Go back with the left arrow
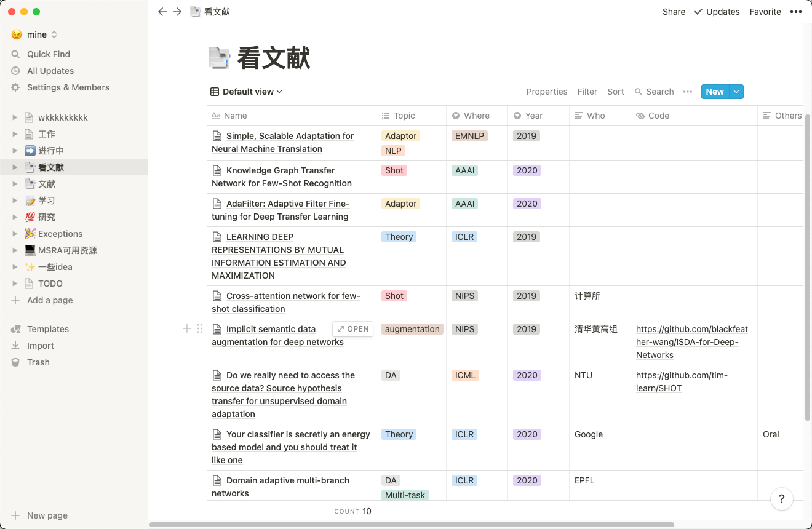Screen dimensions: 812x529 click(x=162, y=12)
